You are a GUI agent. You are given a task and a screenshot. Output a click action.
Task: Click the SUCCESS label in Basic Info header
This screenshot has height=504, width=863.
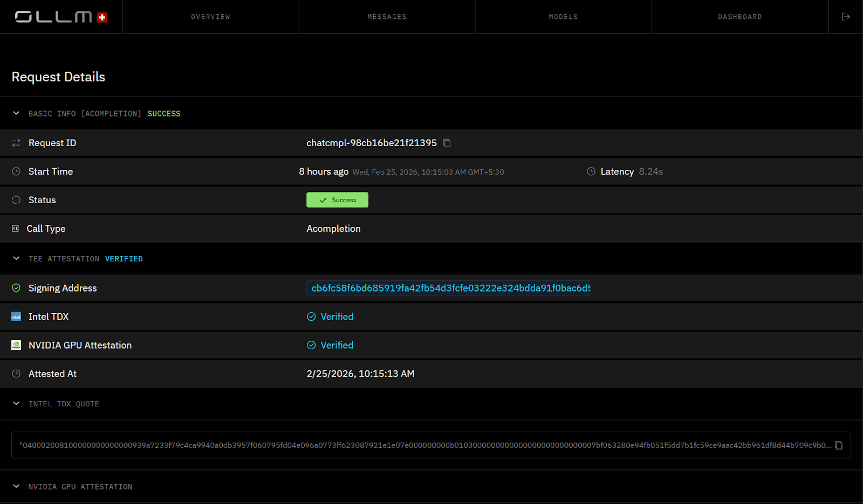click(164, 114)
